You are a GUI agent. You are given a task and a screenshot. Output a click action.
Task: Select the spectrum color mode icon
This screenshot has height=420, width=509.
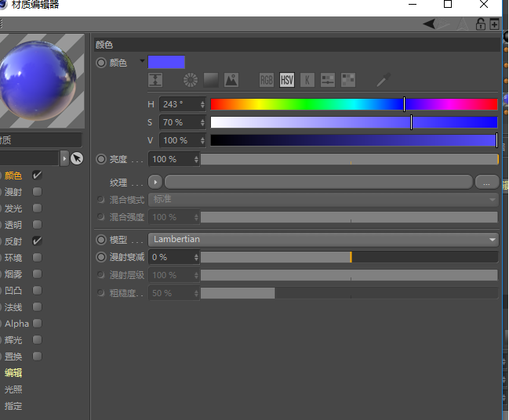point(210,80)
